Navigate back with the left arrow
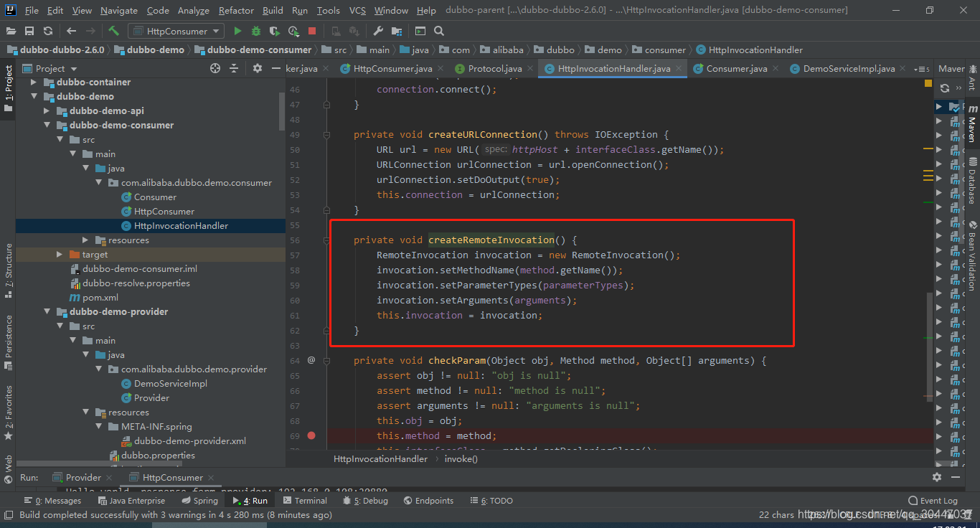This screenshot has height=528, width=980. (x=71, y=31)
